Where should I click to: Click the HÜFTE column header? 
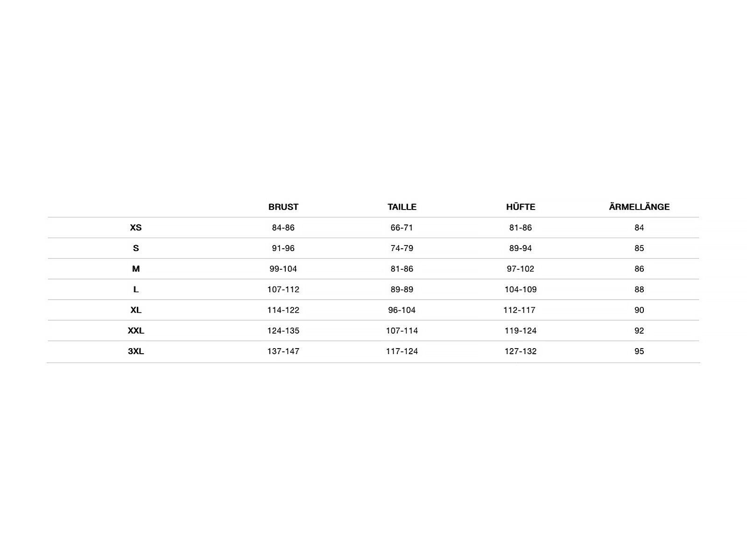(x=521, y=207)
